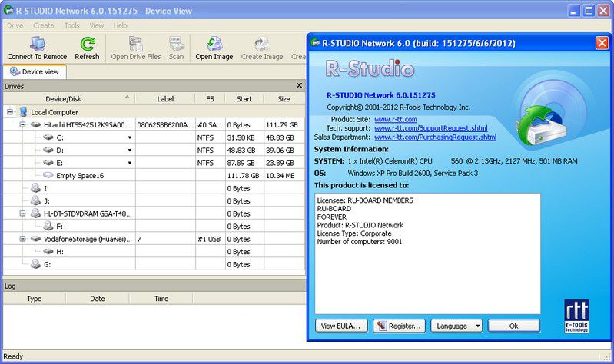Click the Open Image toolbar icon

coord(214,44)
